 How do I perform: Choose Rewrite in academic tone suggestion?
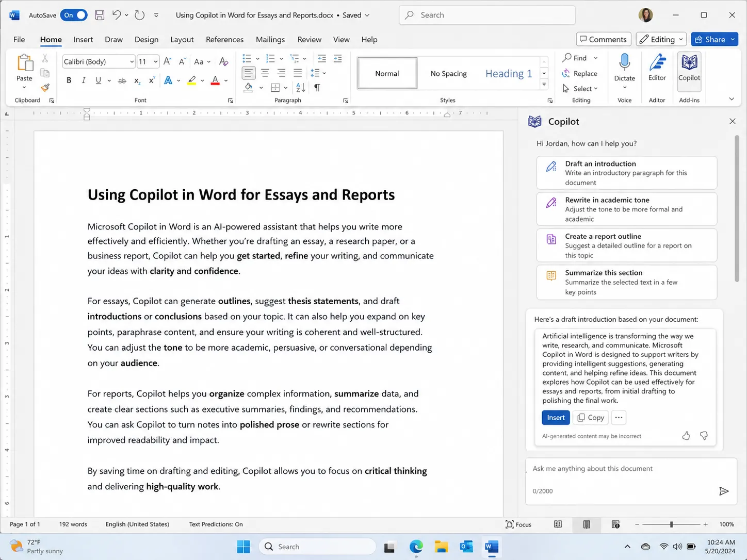coord(626,209)
